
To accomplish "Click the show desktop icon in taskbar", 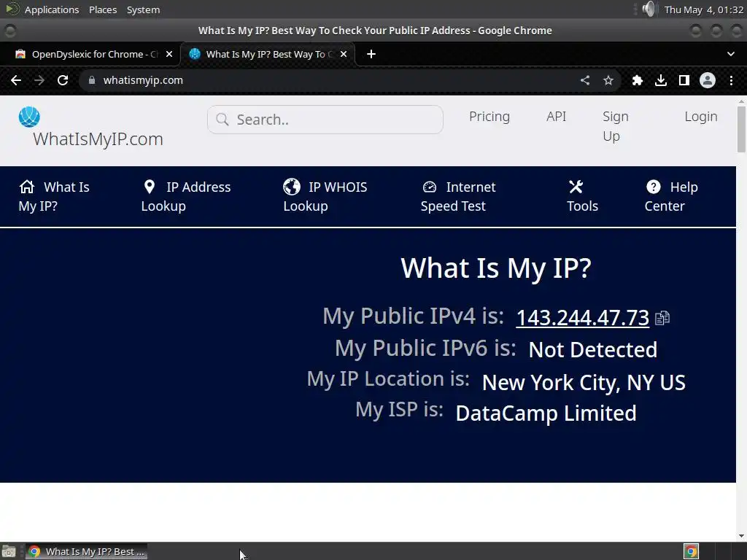I will pos(9,551).
